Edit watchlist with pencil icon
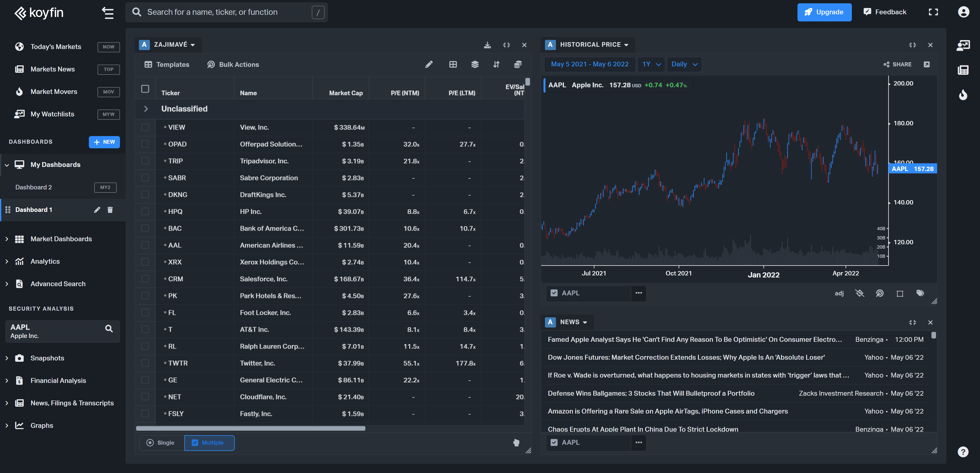This screenshot has height=473, width=980. coord(429,64)
